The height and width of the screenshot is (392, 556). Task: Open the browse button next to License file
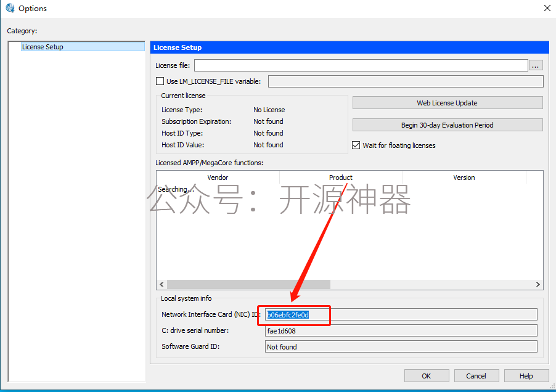536,65
